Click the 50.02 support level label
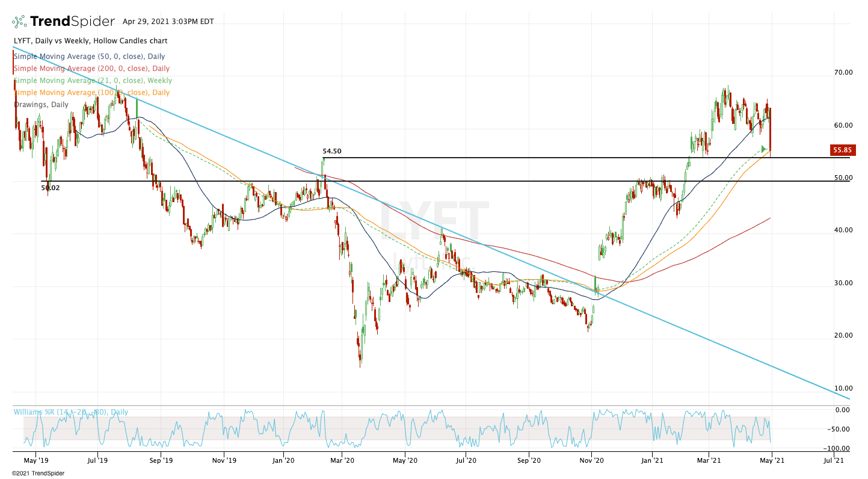This screenshot has height=479, width=868. [51, 188]
